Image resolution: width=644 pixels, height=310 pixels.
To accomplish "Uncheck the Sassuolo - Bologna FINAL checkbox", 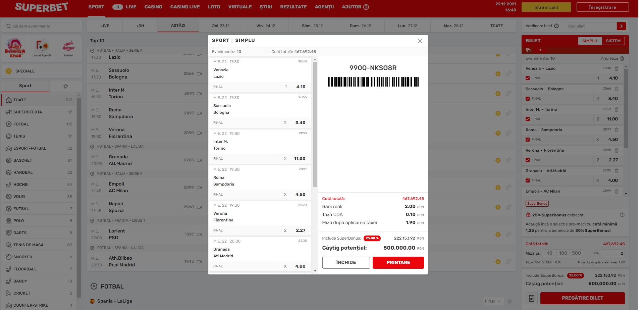I will pyautogui.click(x=528, y=99).
